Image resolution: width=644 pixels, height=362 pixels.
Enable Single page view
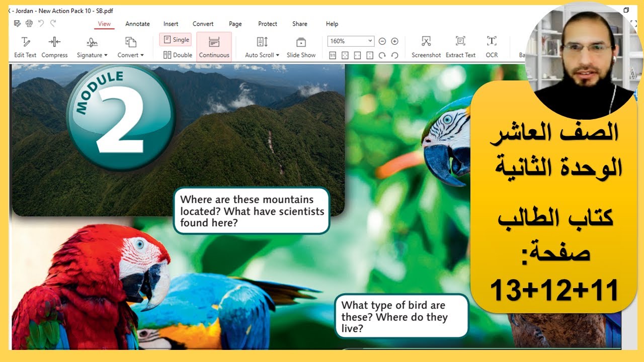pos(176,40)
